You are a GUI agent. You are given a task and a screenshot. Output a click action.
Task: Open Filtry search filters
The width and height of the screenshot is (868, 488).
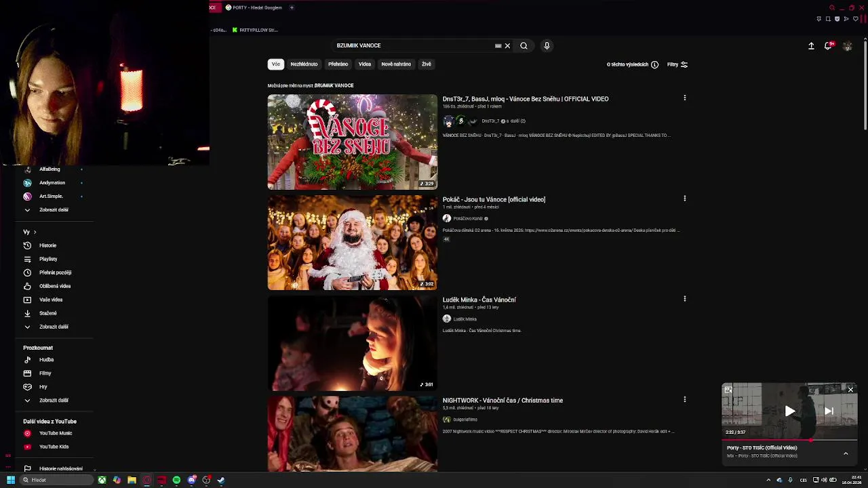click(677, 64)
